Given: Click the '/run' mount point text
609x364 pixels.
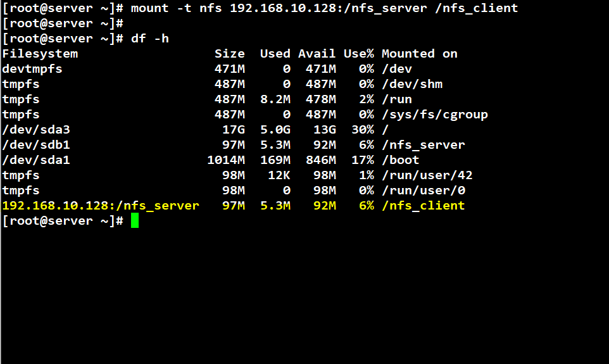Looking at the screenshot, I should [x=397, y=99].
